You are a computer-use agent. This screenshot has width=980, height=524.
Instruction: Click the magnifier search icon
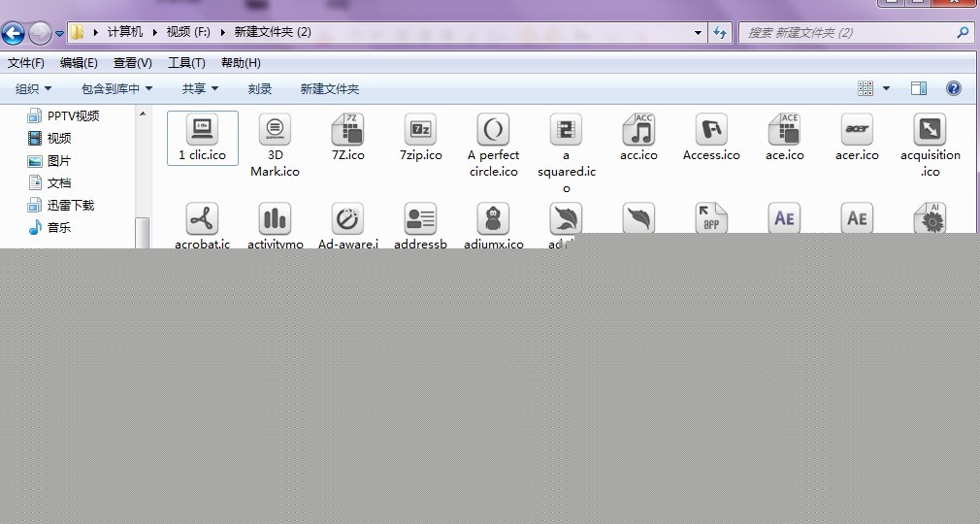pos(963,33)
